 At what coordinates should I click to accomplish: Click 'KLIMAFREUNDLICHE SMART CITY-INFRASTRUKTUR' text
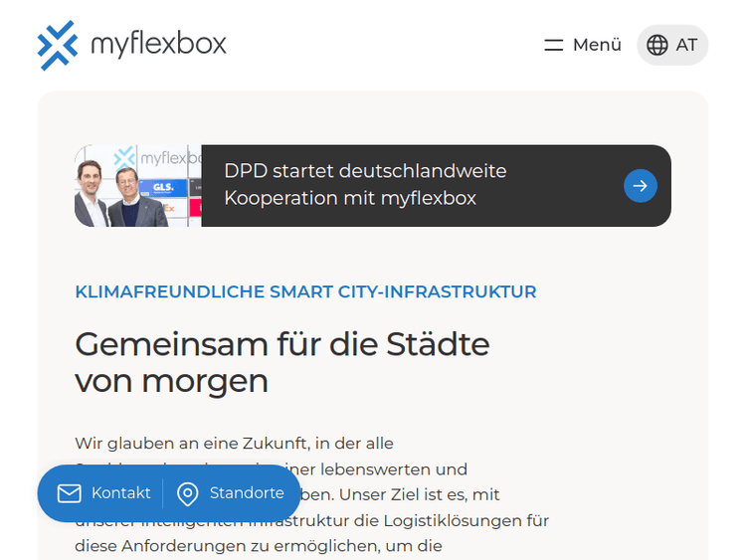coord(305,291)
